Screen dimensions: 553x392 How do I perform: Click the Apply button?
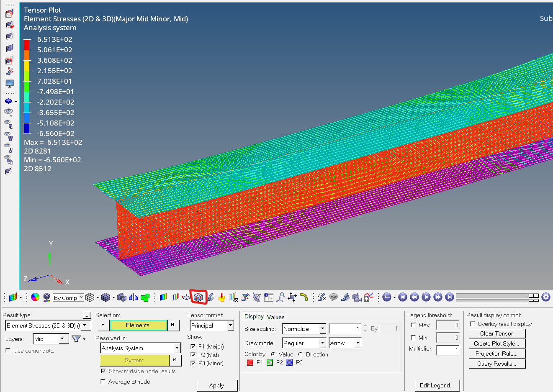(217, 385)
